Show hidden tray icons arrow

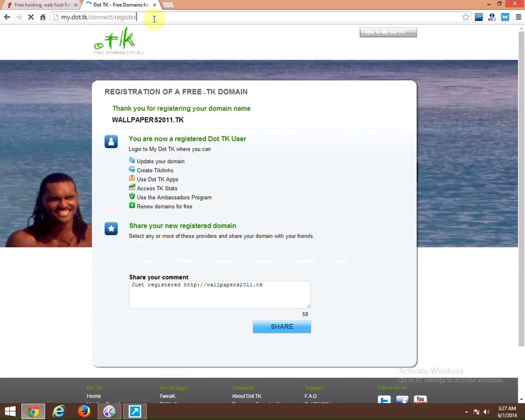click(467, 412)
